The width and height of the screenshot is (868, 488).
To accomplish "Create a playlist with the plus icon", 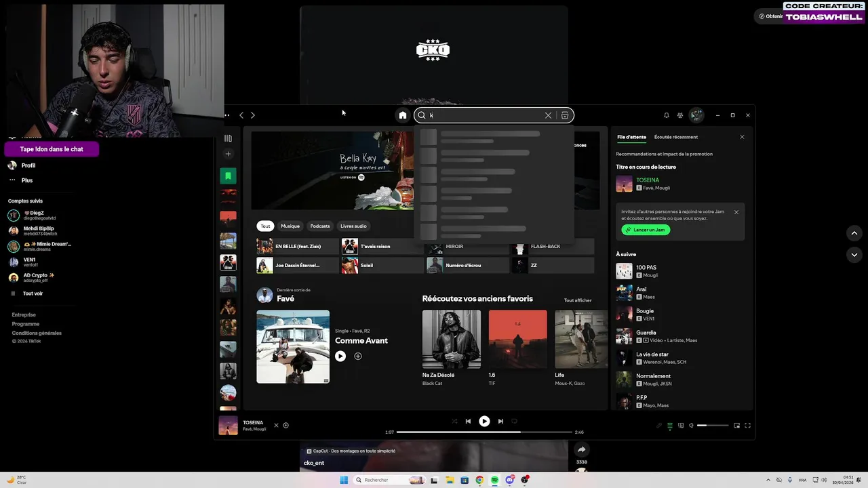I will pos(228,154).
